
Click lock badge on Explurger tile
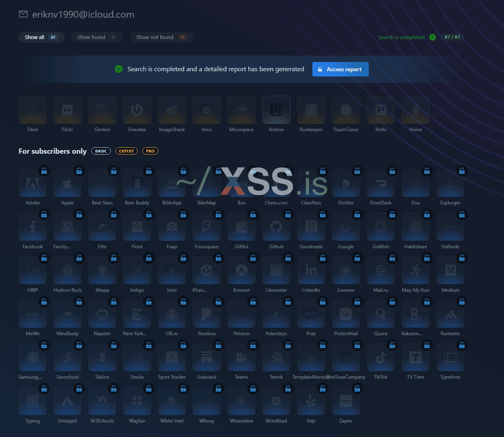(x=462, y=171)
